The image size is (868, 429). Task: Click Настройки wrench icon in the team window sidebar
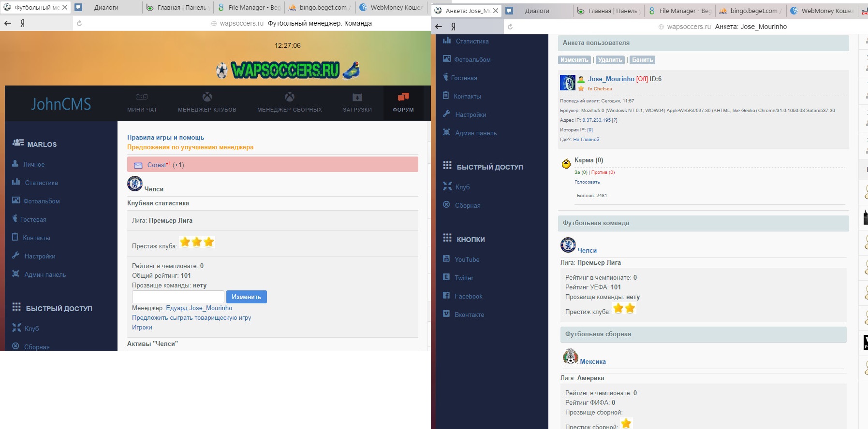coord(16,256)
